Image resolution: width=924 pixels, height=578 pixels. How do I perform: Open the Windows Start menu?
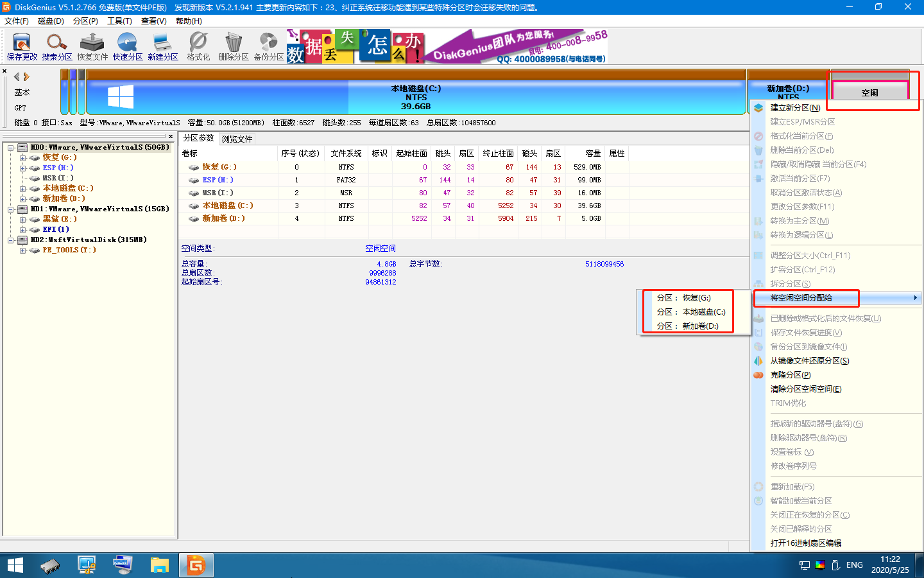(15, 565)
